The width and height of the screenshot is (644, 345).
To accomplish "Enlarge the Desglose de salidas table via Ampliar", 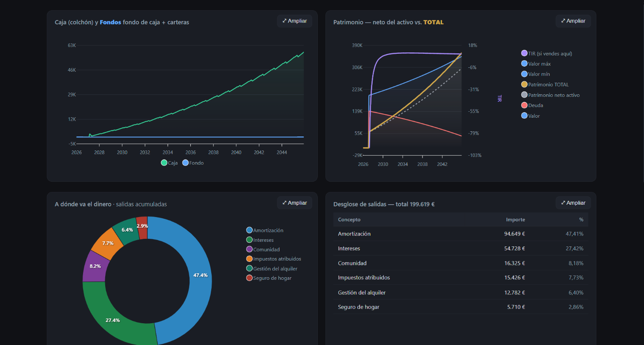I will tap(573, 203).
